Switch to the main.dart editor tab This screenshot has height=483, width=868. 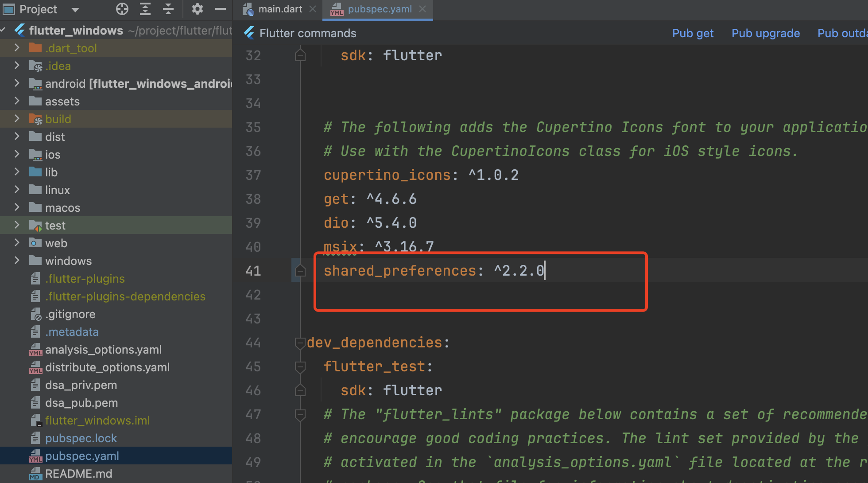[280, 9]
